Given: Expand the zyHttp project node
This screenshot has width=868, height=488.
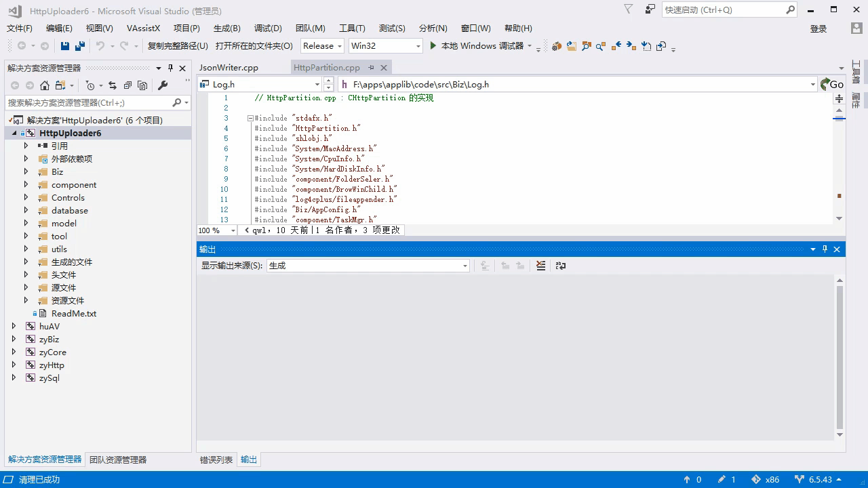Looking at the screenshot, I should (x=14, y=365).
